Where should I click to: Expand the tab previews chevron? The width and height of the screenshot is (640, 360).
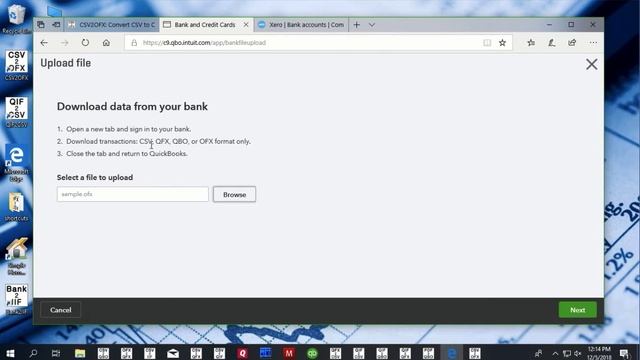point(371,24)
